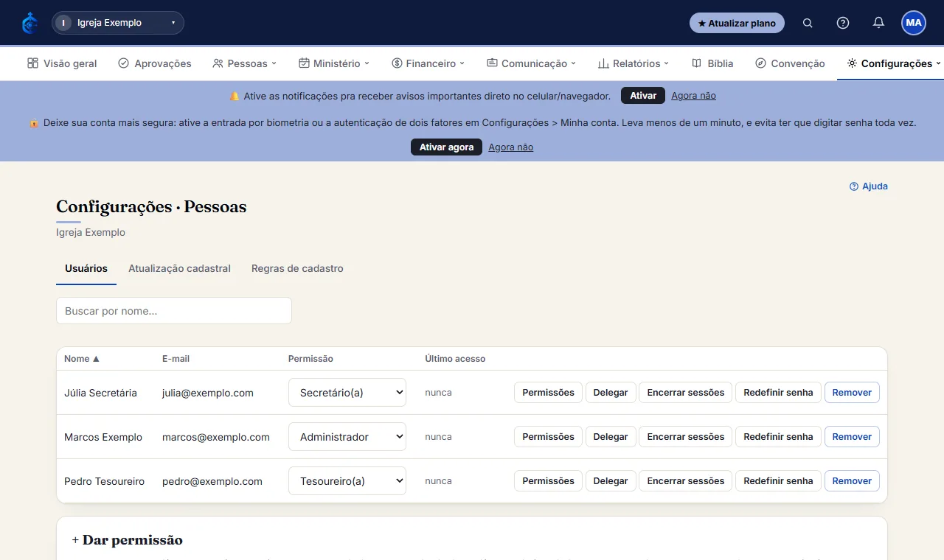The height and width of the screenshot is (560, 944).
Task: Click the Ativar agora security button
Action: coord(446,147)
